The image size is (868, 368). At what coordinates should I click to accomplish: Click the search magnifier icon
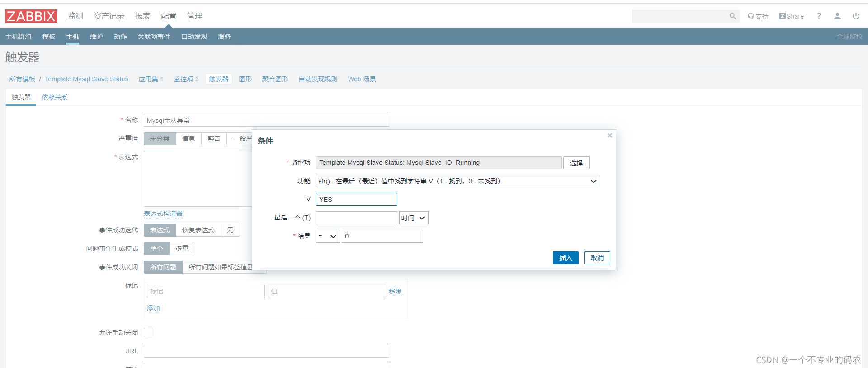pos(732,16)
